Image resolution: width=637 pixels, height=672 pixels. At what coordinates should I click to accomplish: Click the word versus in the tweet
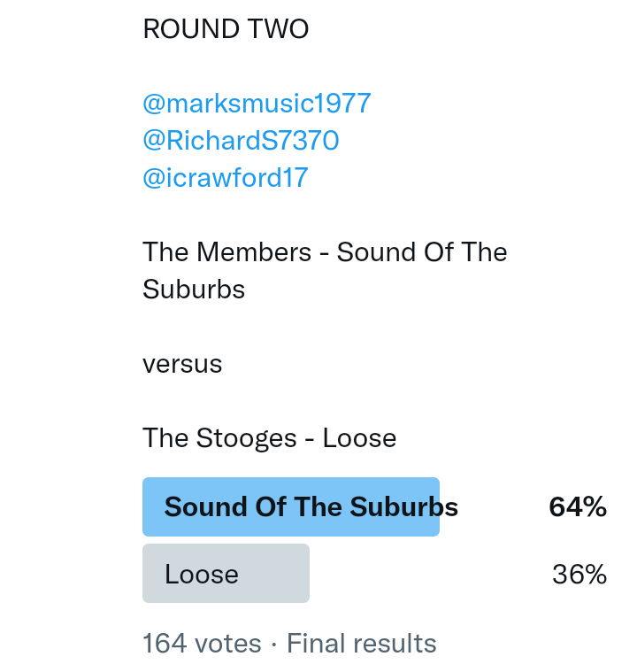pyautogui.click(x=182, y=364)
